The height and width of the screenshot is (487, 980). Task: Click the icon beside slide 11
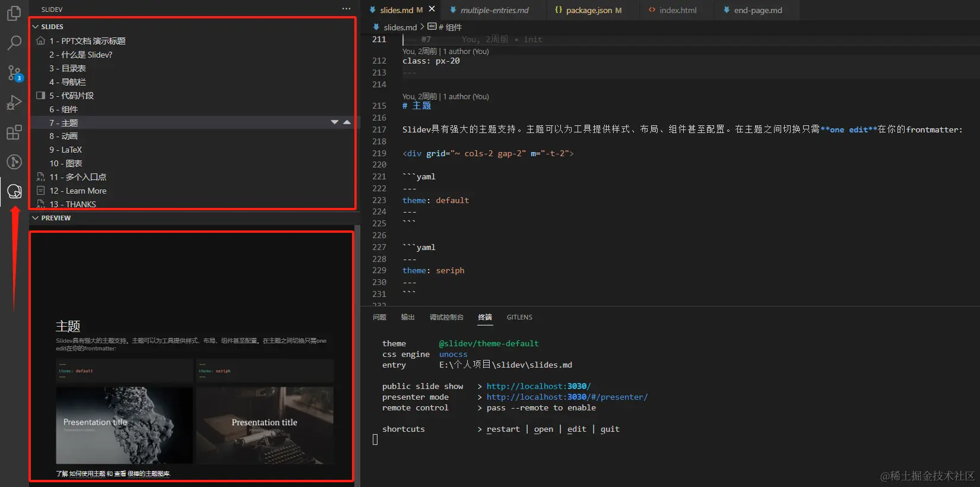(40, 177)
